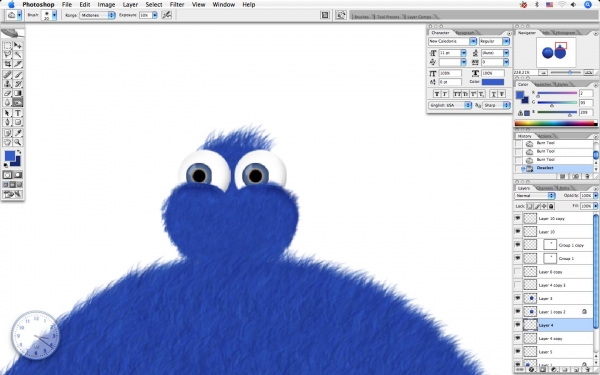The height and width of the screenshot is (375, 600).
Task: Open the Filter menu
Action: [x=177, y=5]
